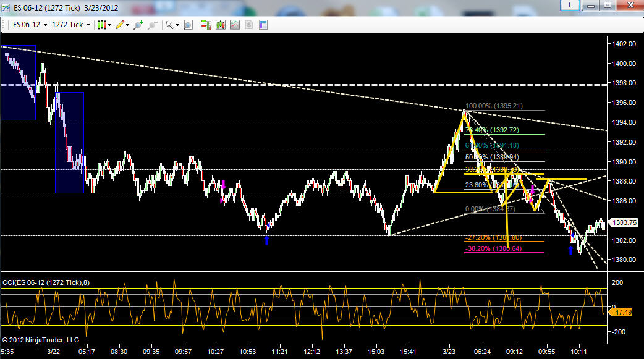Click the 3/22 date label on time axis
This screenshot has width=644, height=359.
[53, 352]
